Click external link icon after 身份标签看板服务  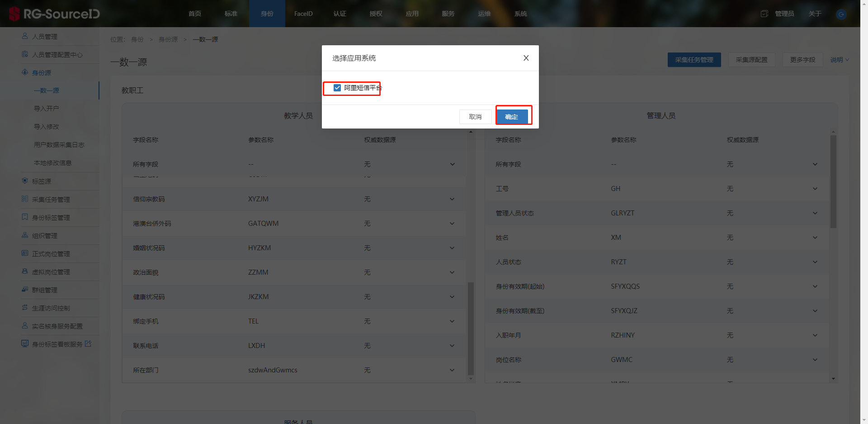[88, 343]
